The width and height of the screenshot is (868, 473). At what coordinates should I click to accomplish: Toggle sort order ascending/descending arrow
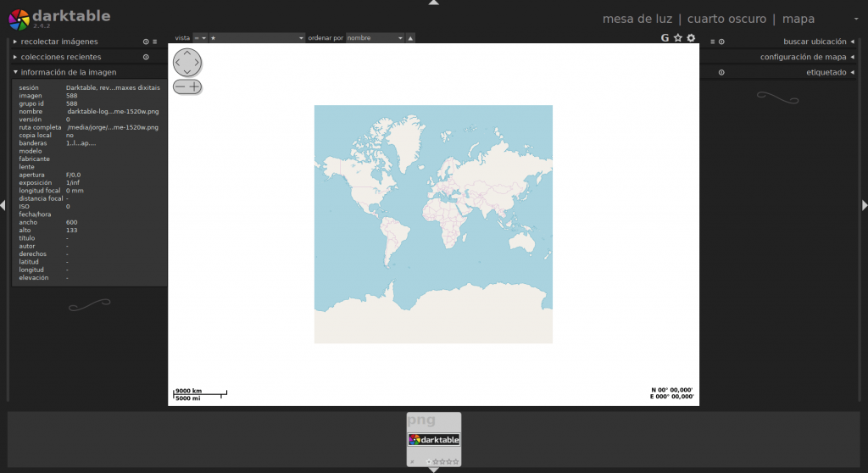tap(410, 38)
